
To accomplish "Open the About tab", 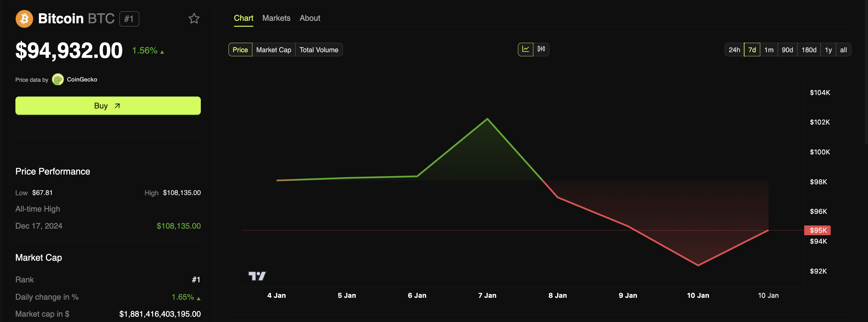I will pyautogui.click(x=310, y=18).
